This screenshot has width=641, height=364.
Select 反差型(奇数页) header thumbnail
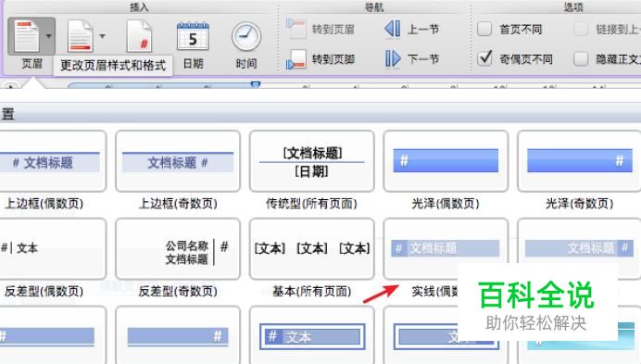point(178,248)
